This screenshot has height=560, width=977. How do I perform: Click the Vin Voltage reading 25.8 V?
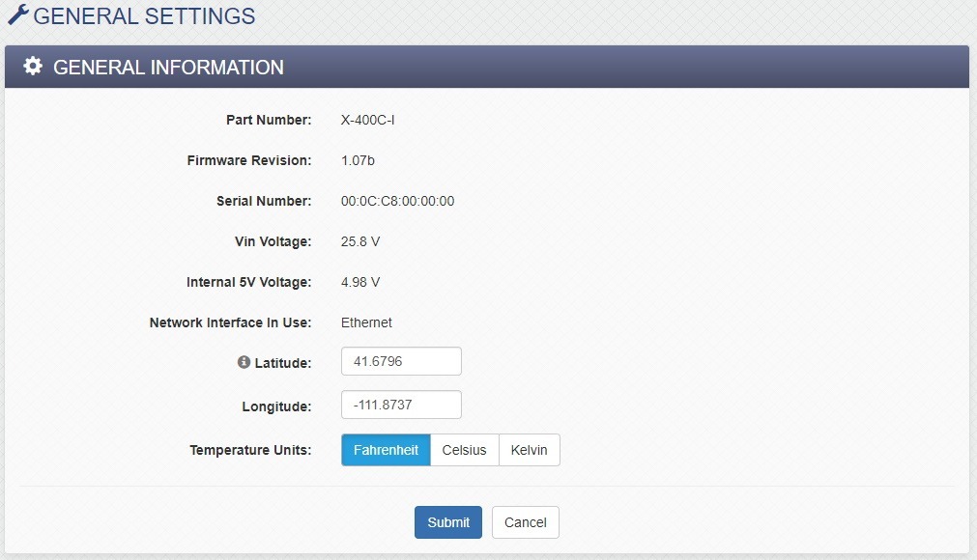[x=360, y=241]
